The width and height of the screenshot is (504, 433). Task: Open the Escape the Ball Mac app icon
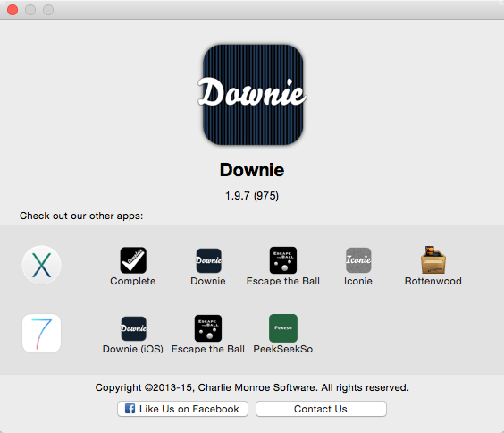[283, 260]
